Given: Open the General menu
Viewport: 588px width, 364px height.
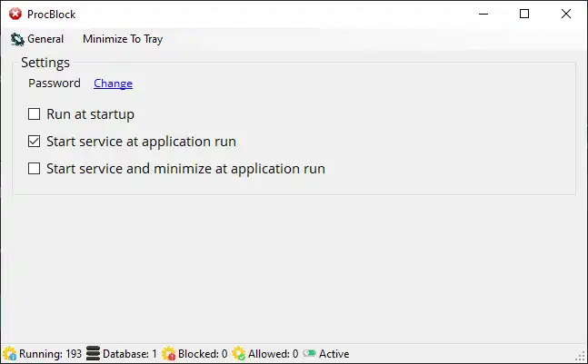Looking at the screenshot, I should click(x=37, y=39).
